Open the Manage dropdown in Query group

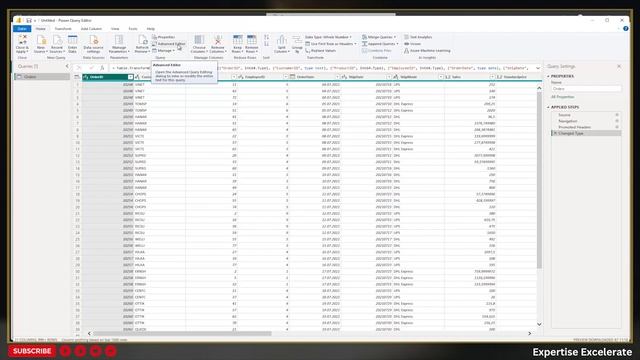(163, 51)
